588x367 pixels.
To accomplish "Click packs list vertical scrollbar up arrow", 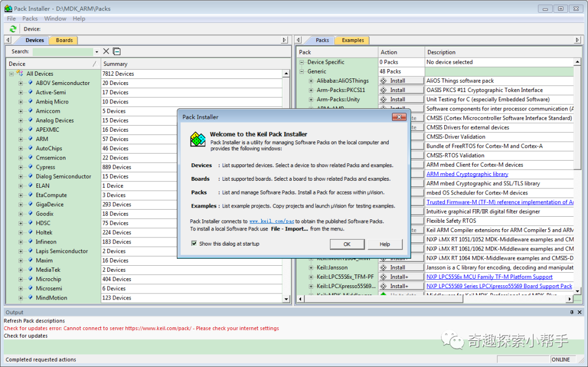I will 578,62.
